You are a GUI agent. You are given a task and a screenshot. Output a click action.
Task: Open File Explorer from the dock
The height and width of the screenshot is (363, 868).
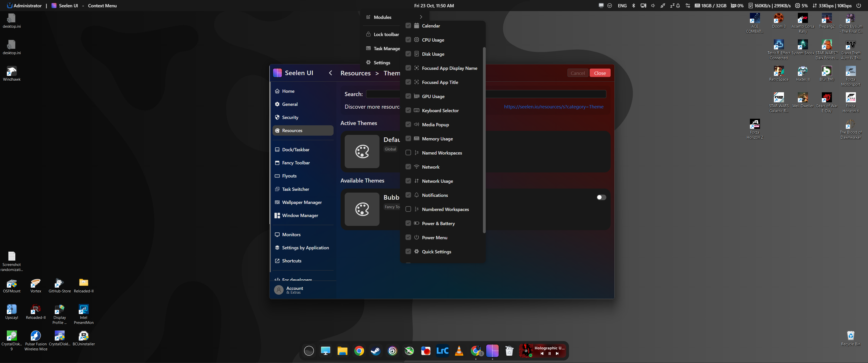click(x=342, y=351)
